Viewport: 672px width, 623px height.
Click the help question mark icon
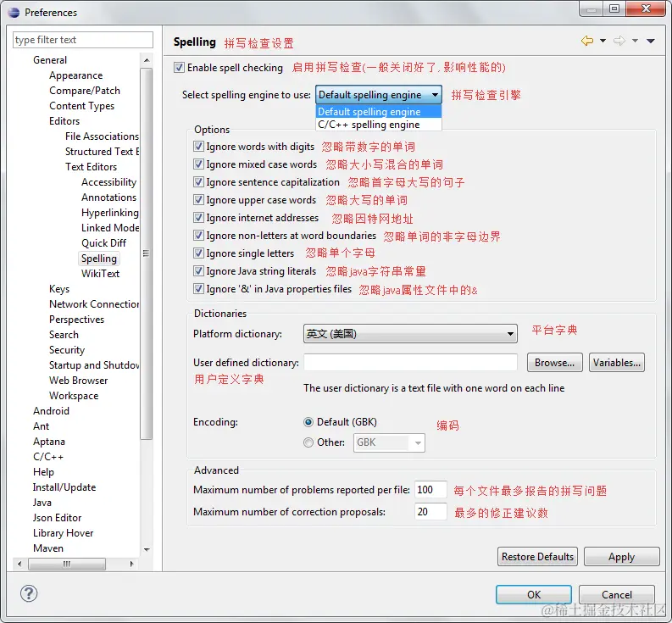tap(29, 594)
